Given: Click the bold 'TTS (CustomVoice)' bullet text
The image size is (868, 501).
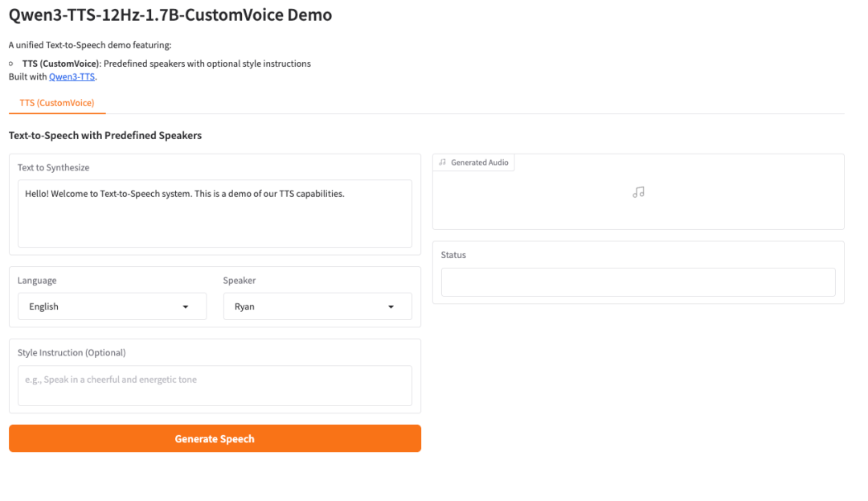Looking at the screenshot, I should pos(61,64).
